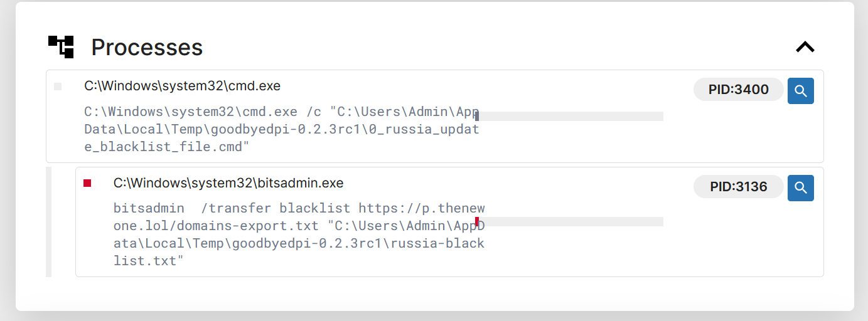The height and width of the screenshot is (321, 868).
Task: Select the C:\Windows\system32\cmd.exe process title
Action: coord(182,86)
